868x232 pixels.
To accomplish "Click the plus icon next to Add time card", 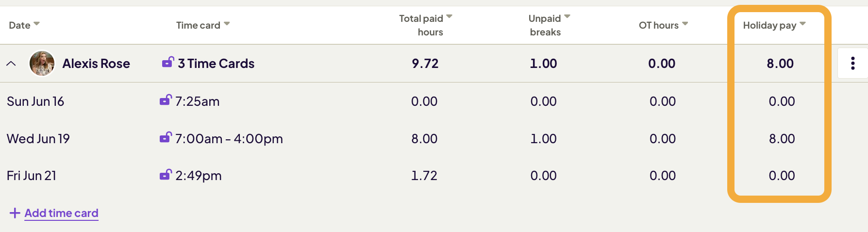I will tap(15, 213).
